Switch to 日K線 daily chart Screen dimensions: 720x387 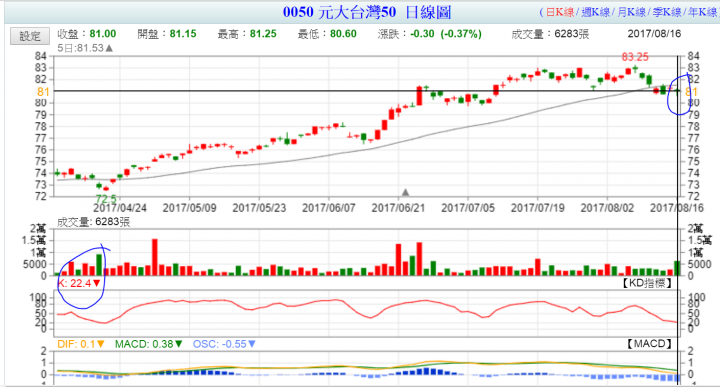[x=560, y=12]
